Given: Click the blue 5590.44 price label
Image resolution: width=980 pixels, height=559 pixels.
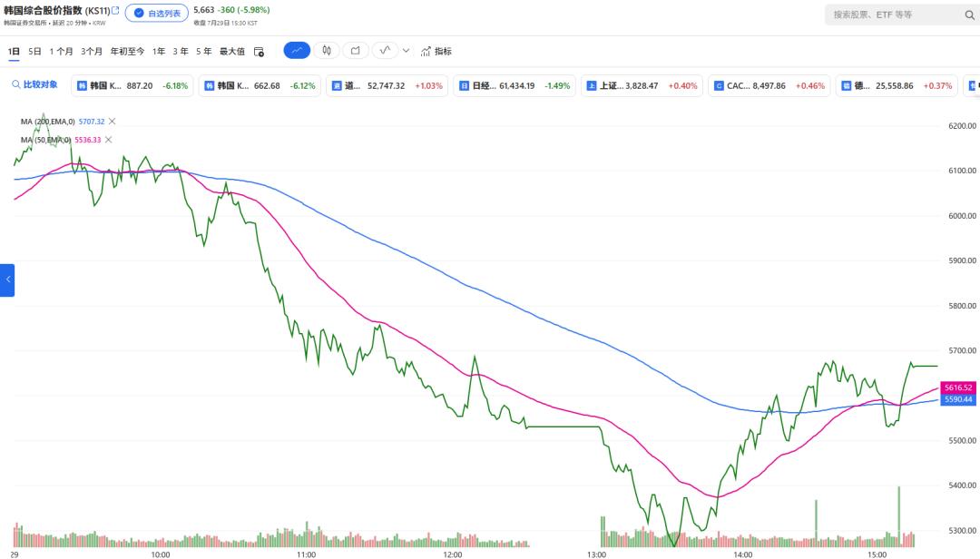Looking at the screenshot, I should 958,399.
